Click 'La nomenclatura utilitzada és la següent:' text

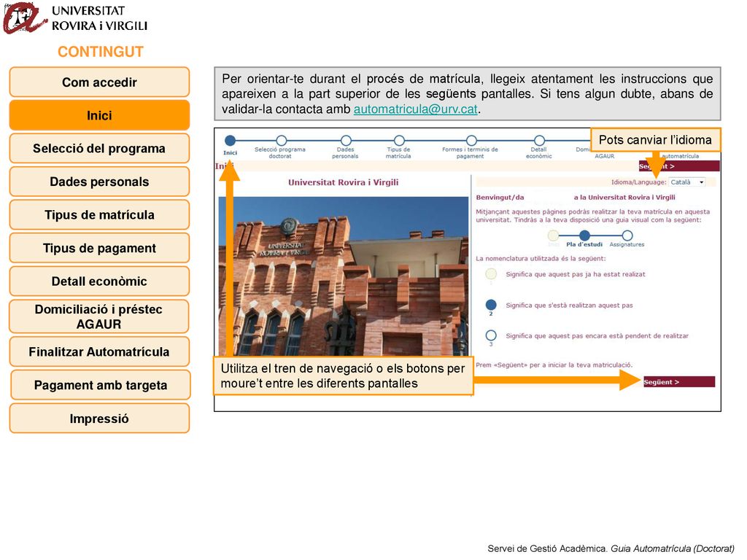tap(541, 259)
